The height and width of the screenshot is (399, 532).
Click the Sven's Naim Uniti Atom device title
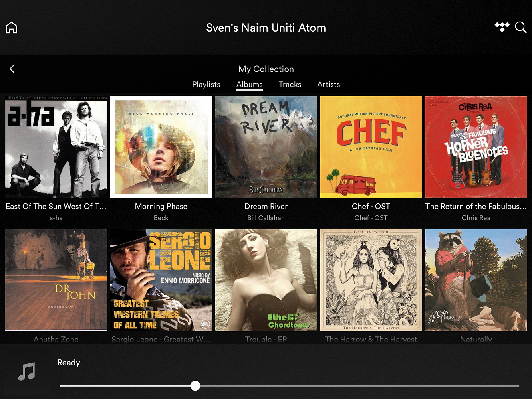(x=266, y=28)
